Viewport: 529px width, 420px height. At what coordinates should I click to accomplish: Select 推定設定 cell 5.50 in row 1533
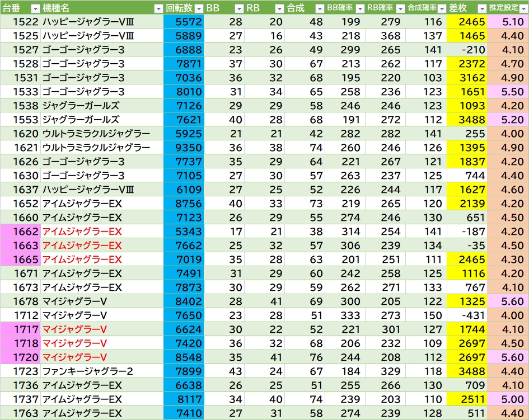(x=508, y=92)
